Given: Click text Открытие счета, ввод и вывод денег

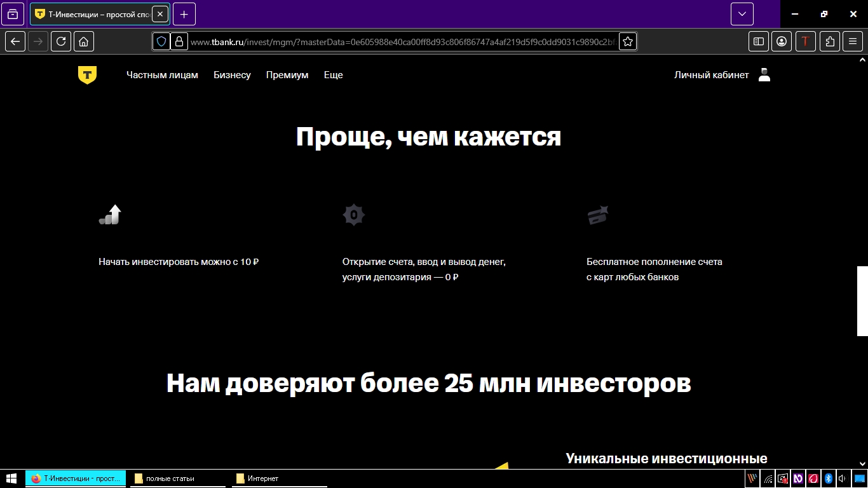Looking at the screenshot, I should pyautogui.click(x=424, y=262).
